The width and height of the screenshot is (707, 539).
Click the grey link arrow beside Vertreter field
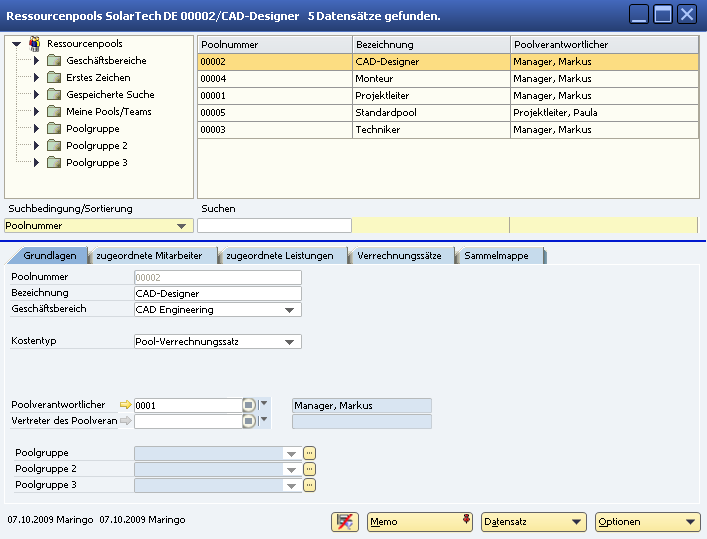pos(125,421)
